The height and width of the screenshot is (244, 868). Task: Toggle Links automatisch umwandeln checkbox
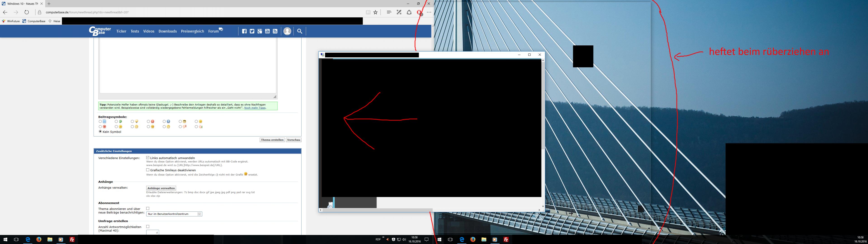tap(148, 157)
